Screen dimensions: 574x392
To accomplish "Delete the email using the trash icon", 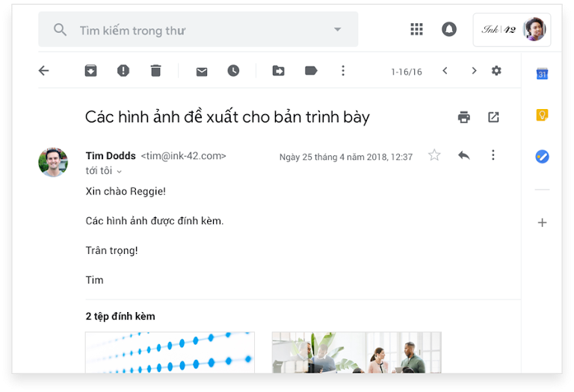I will click(x=155, y=71).
